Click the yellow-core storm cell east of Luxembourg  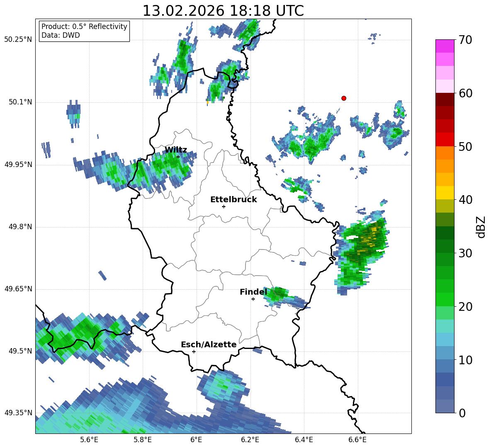tap(363, 252)
